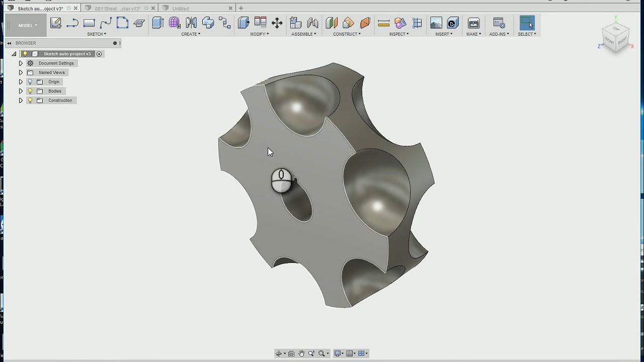Toggle Origin folder visibility lightbulb

[x=30, y=82]
